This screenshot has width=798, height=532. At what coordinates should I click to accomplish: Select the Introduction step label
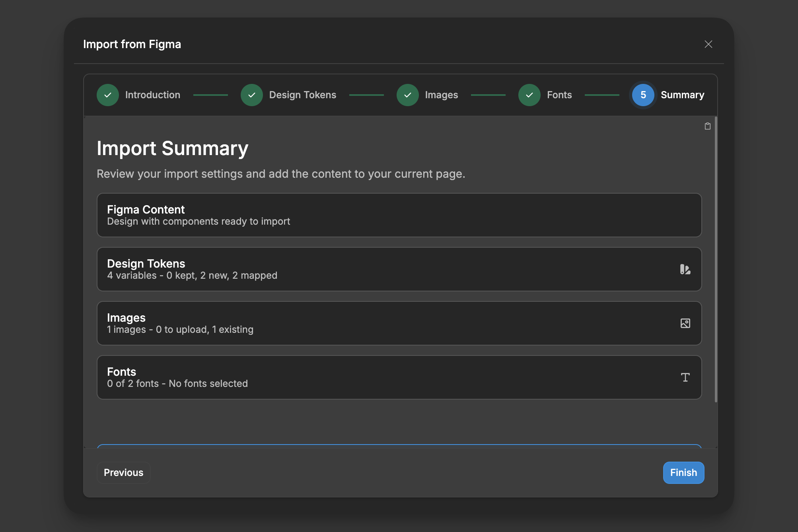point(152,95)
